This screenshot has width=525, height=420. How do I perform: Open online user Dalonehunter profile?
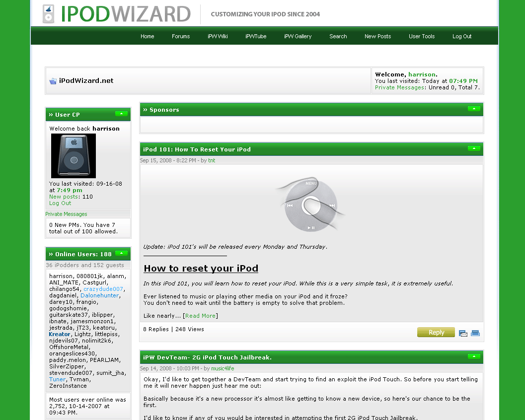click(x=99, y=295)
